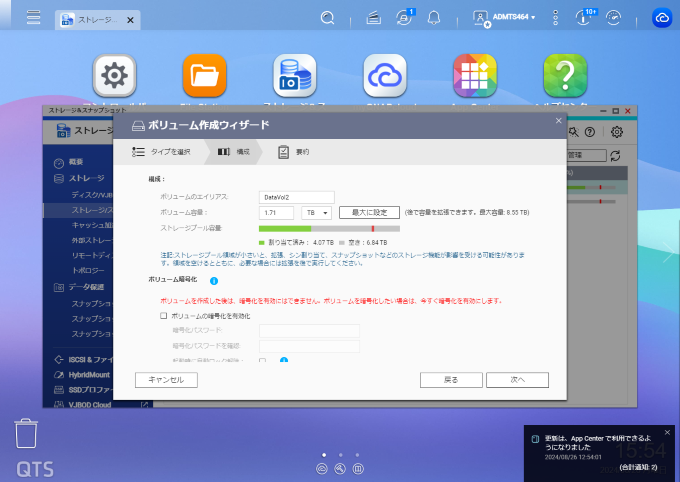The width and height of the screenshot is (680, 482).
Task: Select the 要約 wizard step
Action: point(294,152)
